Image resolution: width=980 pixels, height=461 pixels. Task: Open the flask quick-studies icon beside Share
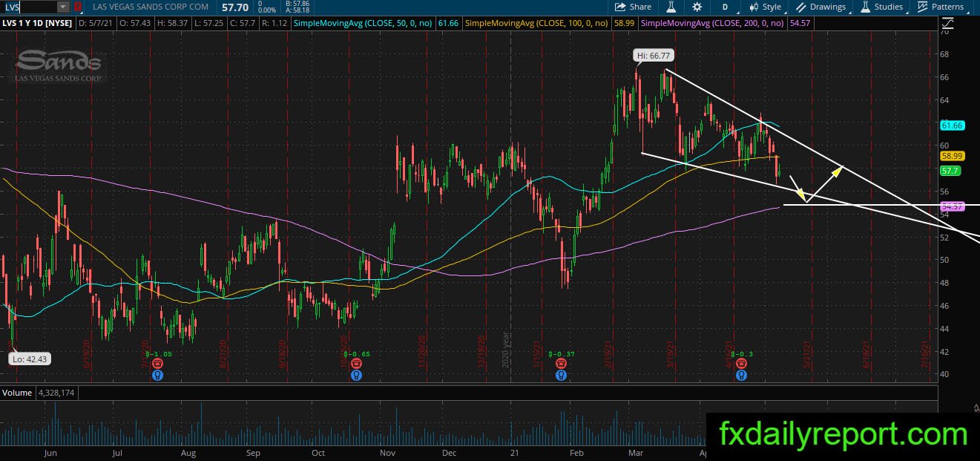coord(671,7)
